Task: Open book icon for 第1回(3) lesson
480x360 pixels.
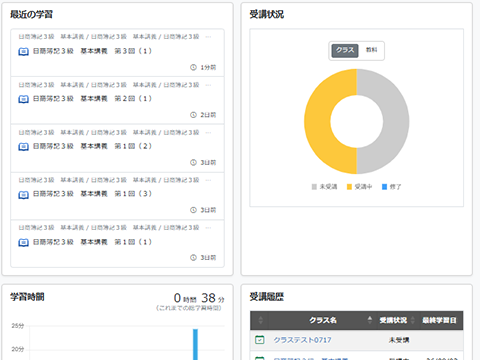Action: (23, 194)
